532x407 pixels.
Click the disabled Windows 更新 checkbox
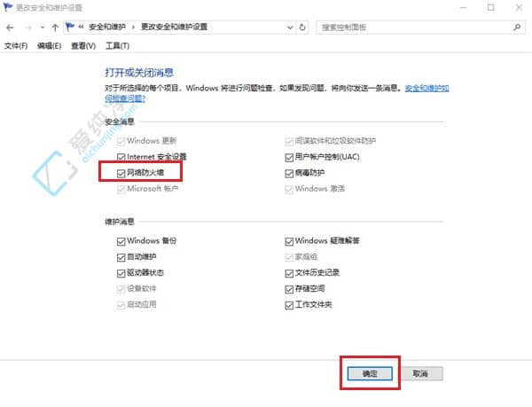pos(121,141)
